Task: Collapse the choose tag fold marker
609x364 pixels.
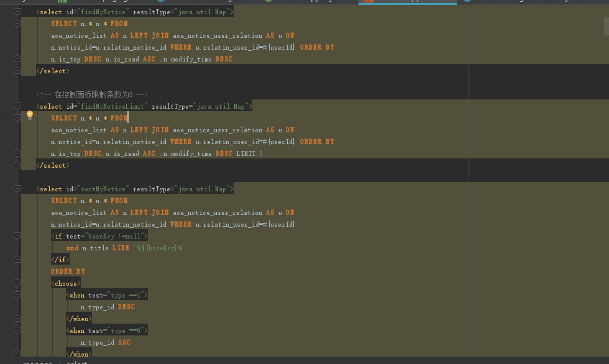Action: (x=17, y=283)
